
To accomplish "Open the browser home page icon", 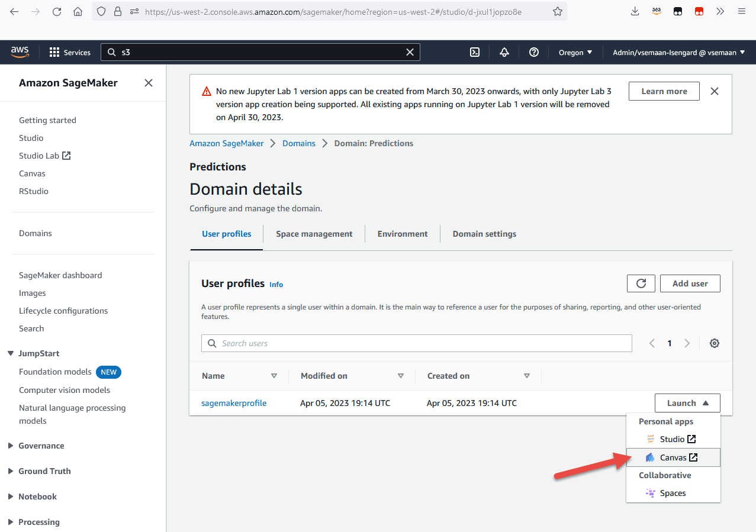I will (78, 11).
